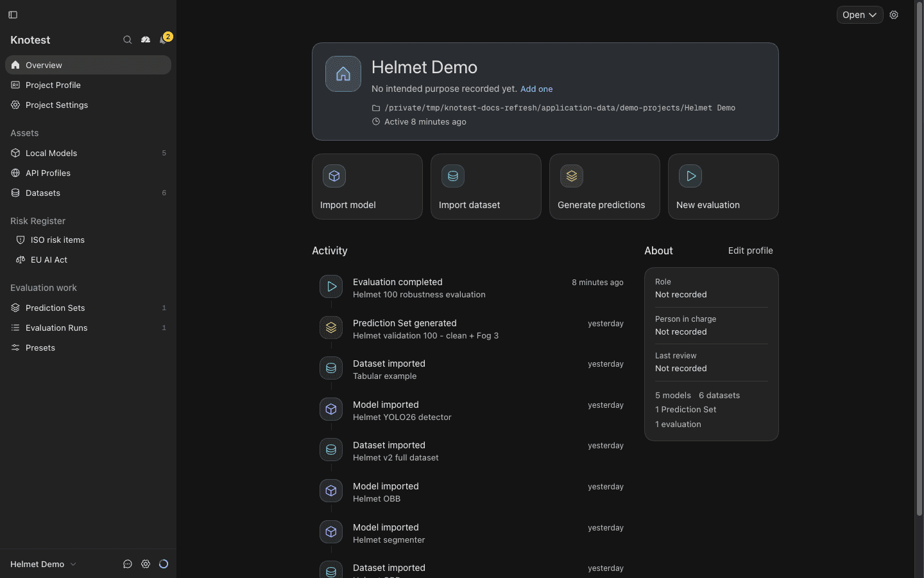Viewport: 924px width, 578px height.
Task: Open API Profiles section
Action: pos(88,173)
